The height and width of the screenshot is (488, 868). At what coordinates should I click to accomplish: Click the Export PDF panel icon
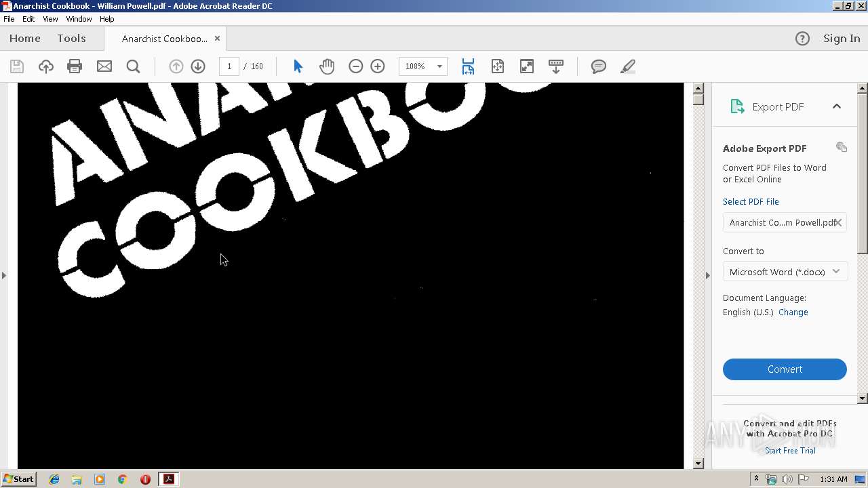(737, 106)
